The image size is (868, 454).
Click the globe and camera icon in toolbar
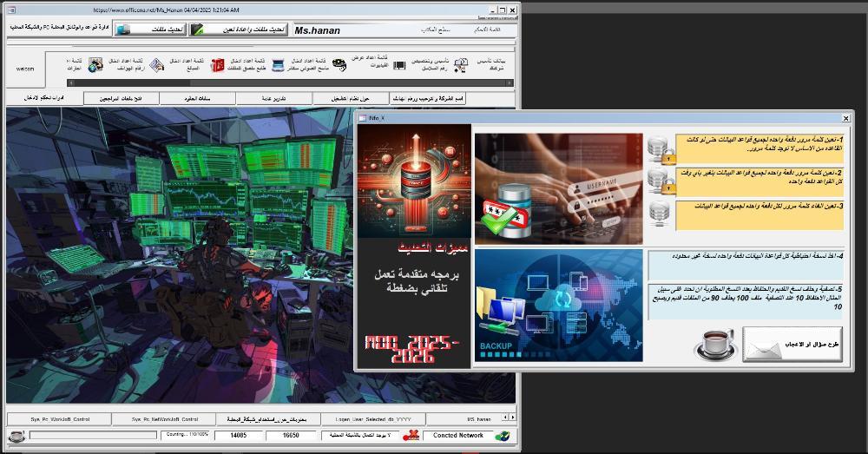[x=95, y=65]
